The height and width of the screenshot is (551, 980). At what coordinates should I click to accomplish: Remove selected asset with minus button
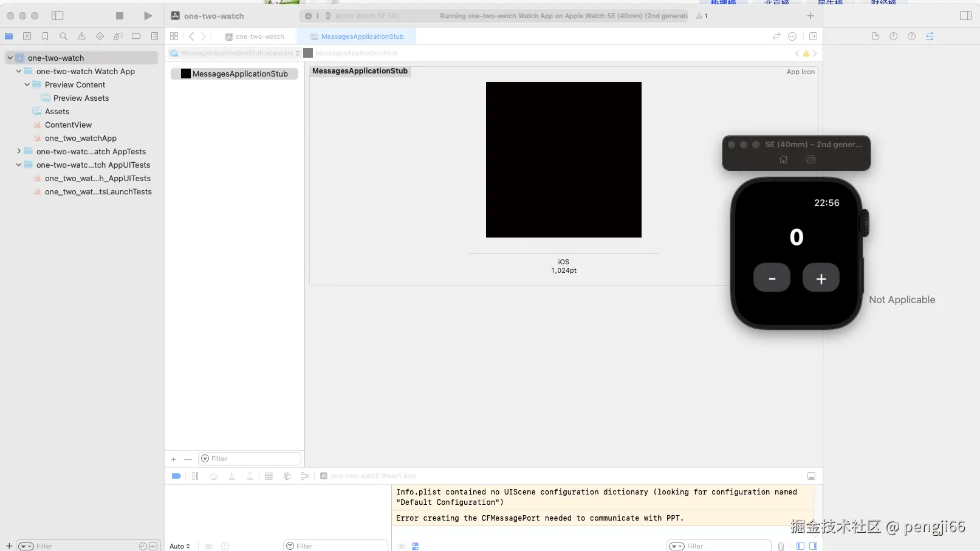[188, 459]
